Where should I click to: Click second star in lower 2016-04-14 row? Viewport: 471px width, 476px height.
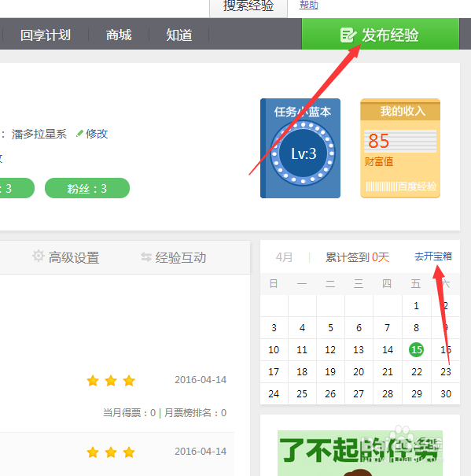(111, 452)
